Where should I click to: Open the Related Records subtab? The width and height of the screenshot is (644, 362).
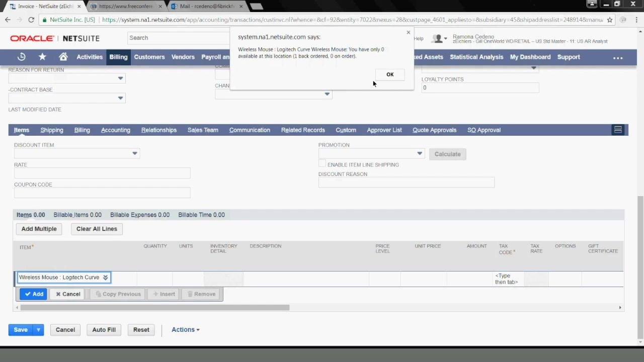tap(303, 130)
